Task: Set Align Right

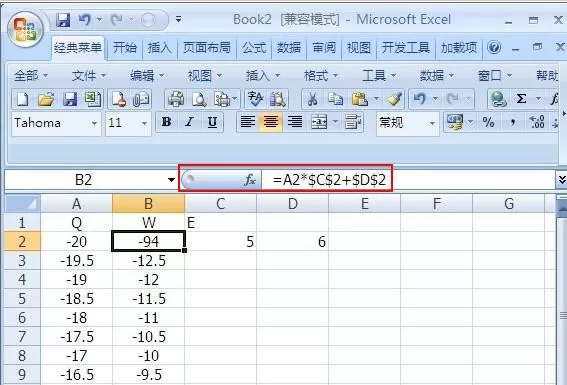Action: coord(295,122)
